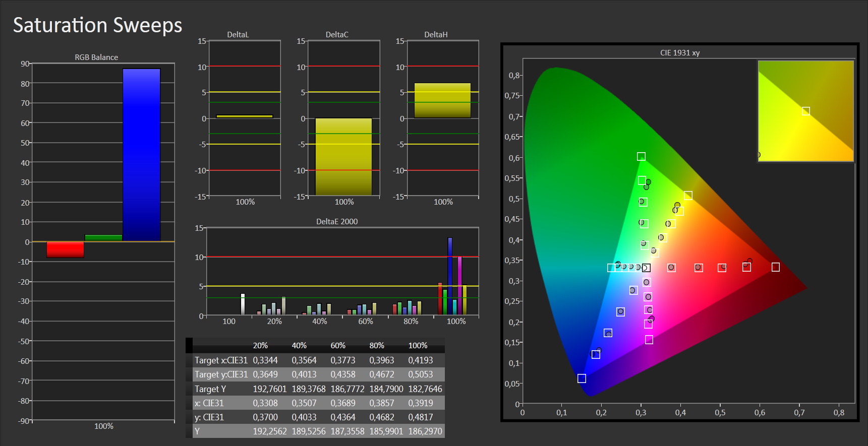Click cell value 0,4358
The width and height of the screenshot is (868, 446).
(343, 374)
